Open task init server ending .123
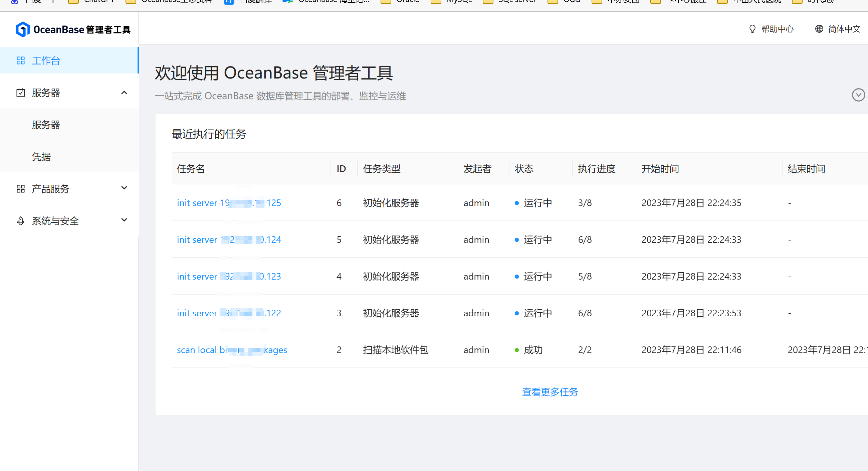This screenshot has width=868, height=471. (x=229, y=277)
